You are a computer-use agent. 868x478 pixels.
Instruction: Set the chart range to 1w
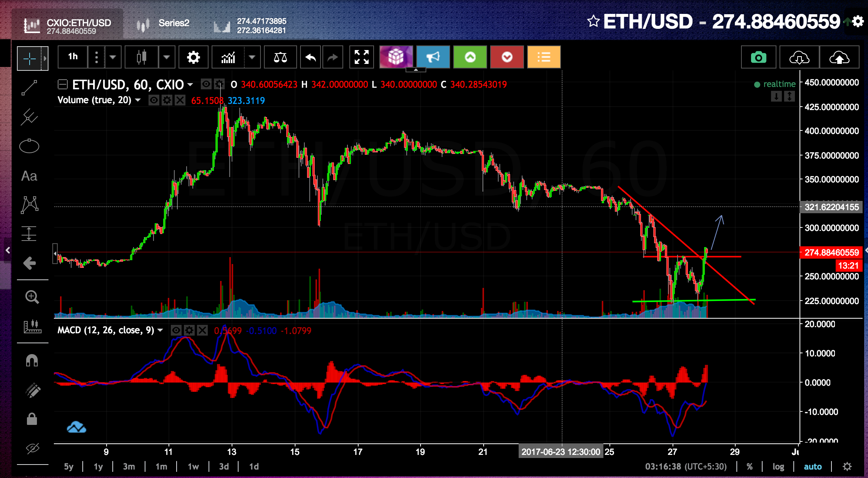pyautogui.click(x=193, y=466)
